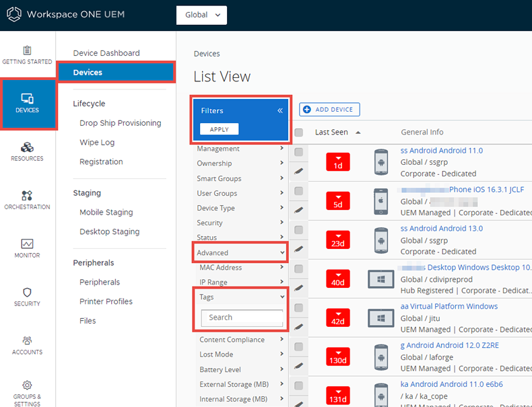
Task: Click edit pencil for g Android 12.0 row
Action: pyautogui.click(x=298, y=366)
